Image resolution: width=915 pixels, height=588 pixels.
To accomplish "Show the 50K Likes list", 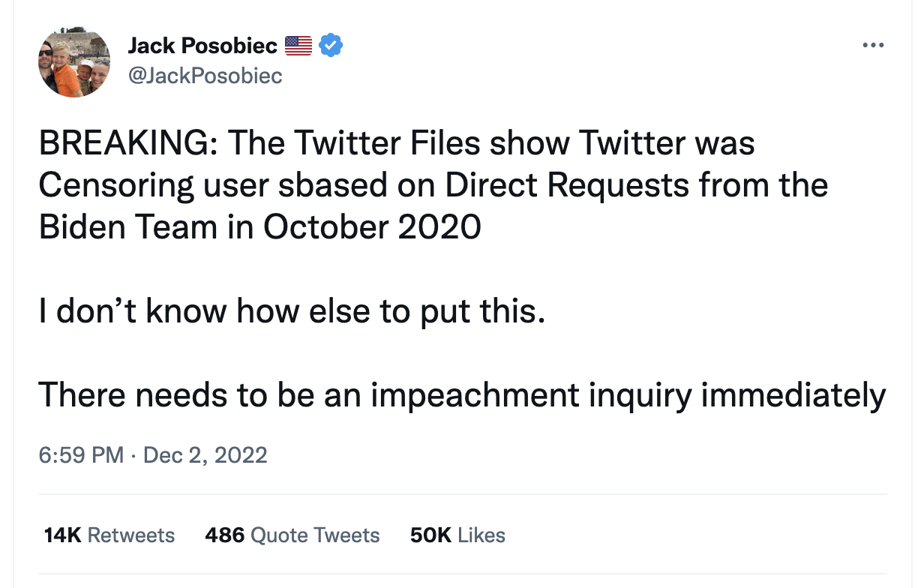I will [x=457, y=535].
